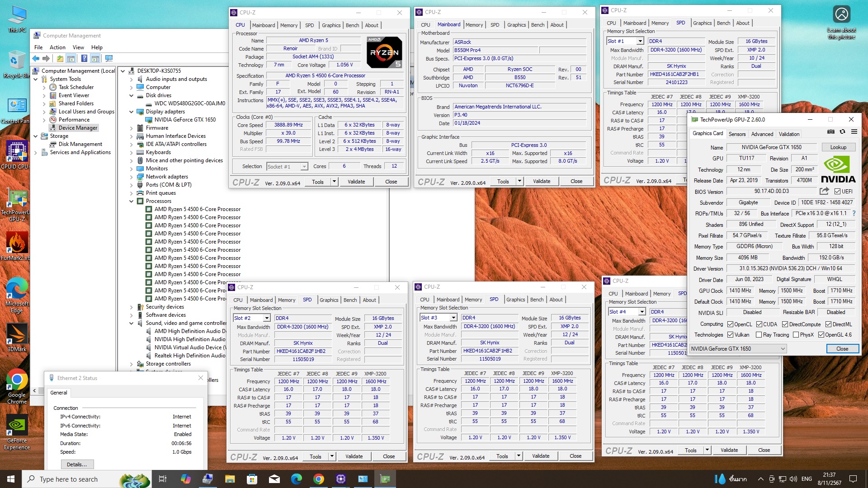
Task: Open 3DMark desktop icon
Action: [x=17, y=338]
